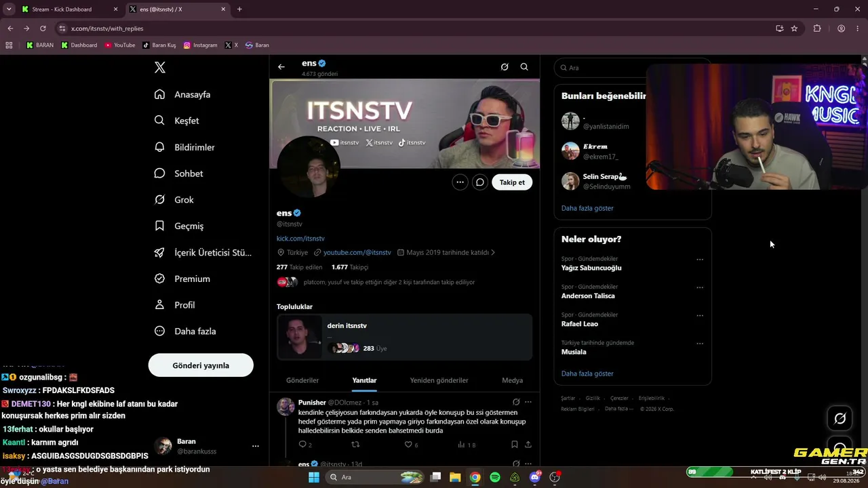The image size is (868, 488).
Task: Search this profile with the magnifier icon
Action: coord(524,67)
